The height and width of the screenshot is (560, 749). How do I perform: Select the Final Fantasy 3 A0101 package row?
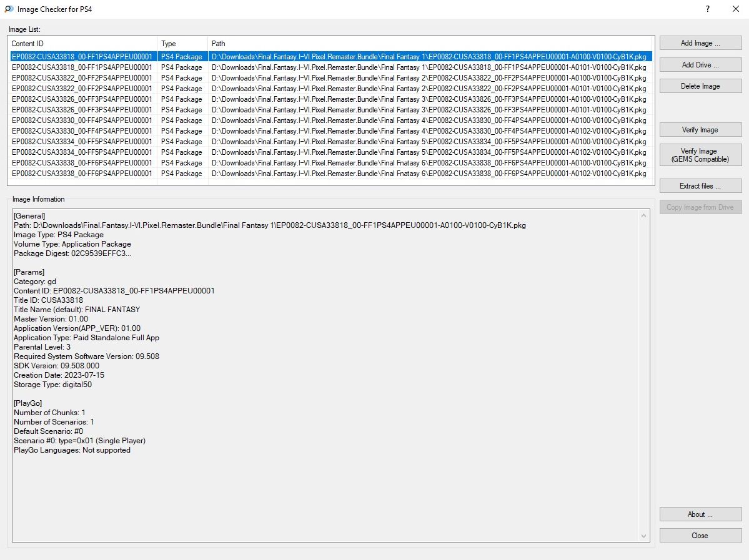[x=331, y=110]
